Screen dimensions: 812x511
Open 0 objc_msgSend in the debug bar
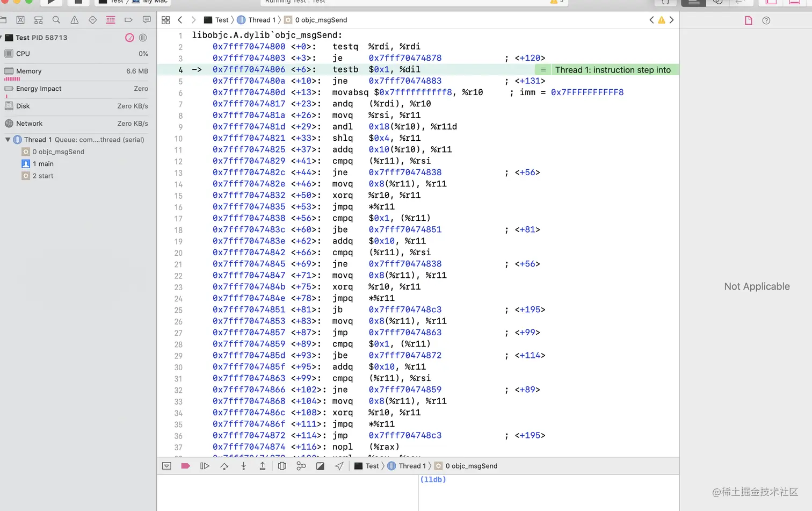coord(466,466)
